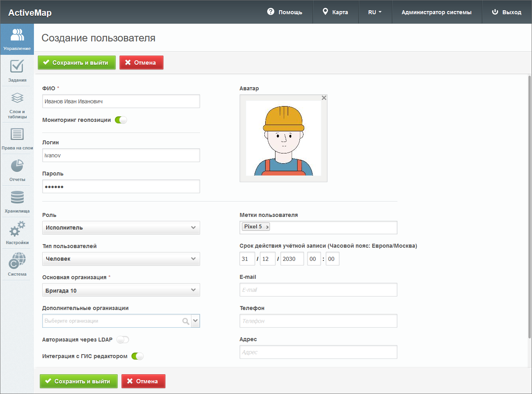
Task: Turn off Интеграция с ГИС редактором
Action: (137, 356)
